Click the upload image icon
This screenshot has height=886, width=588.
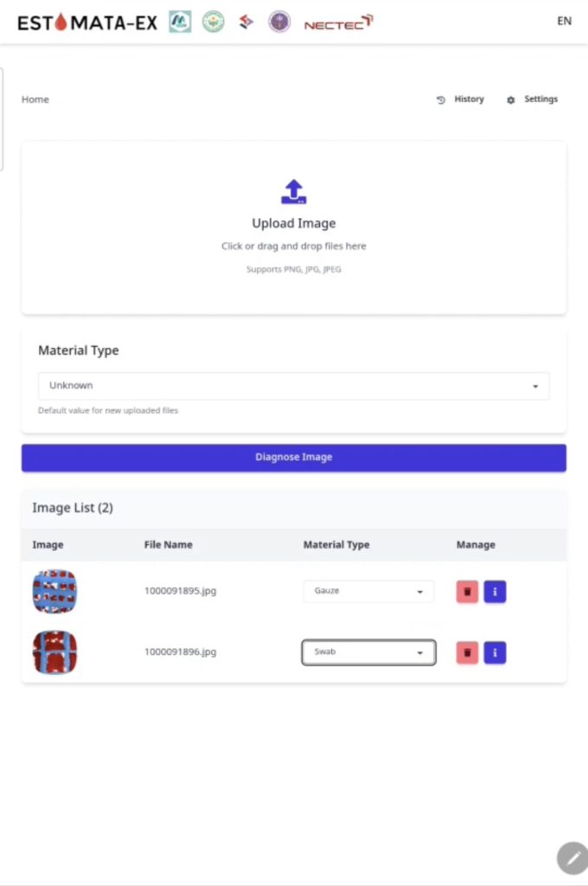point(294,192)
